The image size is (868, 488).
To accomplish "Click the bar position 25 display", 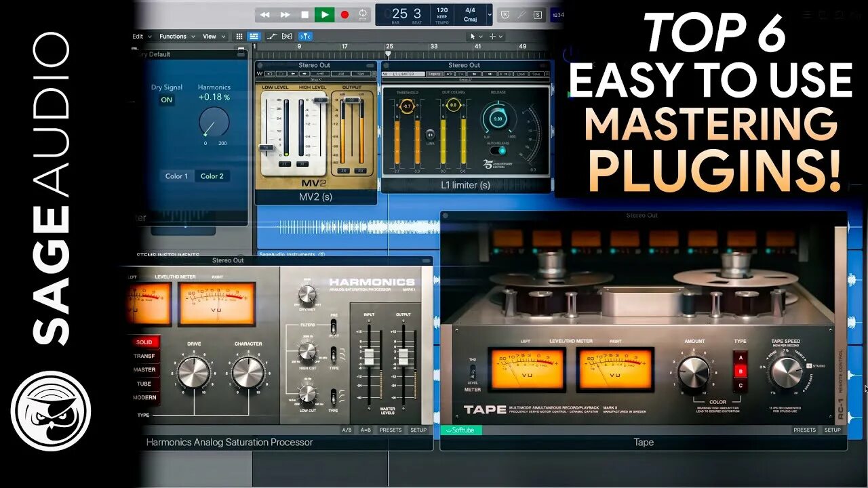I will [x=400, y=14].
